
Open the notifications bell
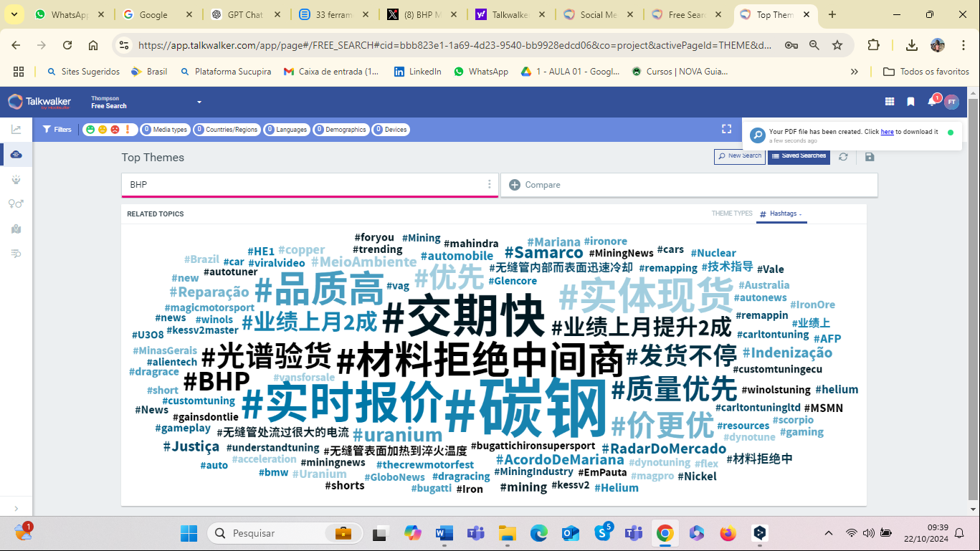pos(932,102)
